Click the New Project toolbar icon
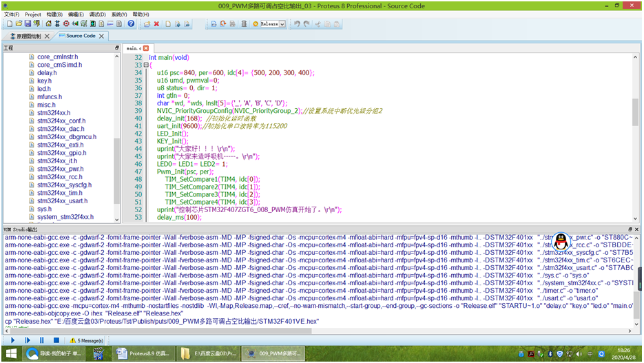Screen dimensions: 644x363 tap(10, 24)
